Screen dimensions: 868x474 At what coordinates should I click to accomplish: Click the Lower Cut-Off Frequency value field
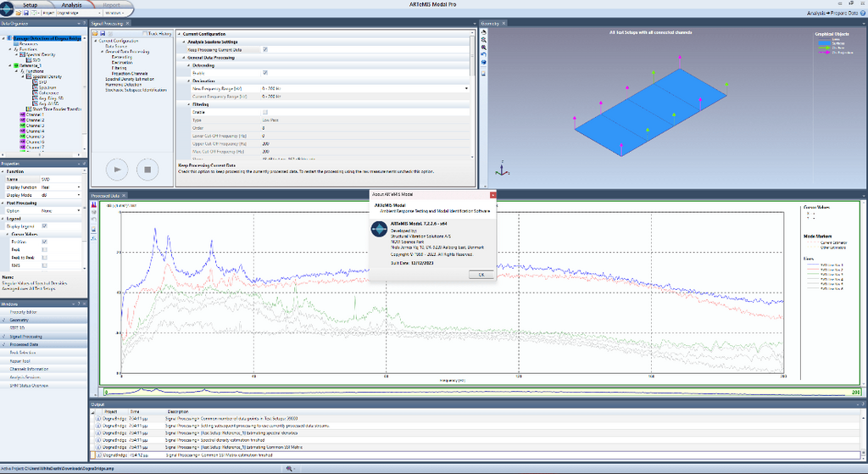364,136
